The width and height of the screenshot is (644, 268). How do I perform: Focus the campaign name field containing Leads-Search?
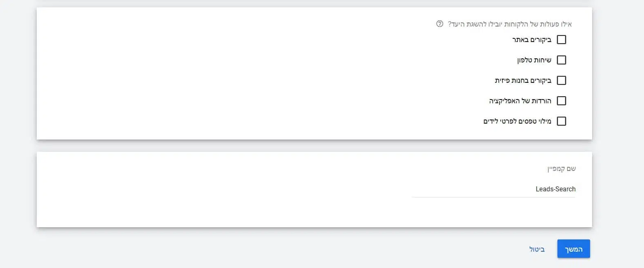[494, 189]
